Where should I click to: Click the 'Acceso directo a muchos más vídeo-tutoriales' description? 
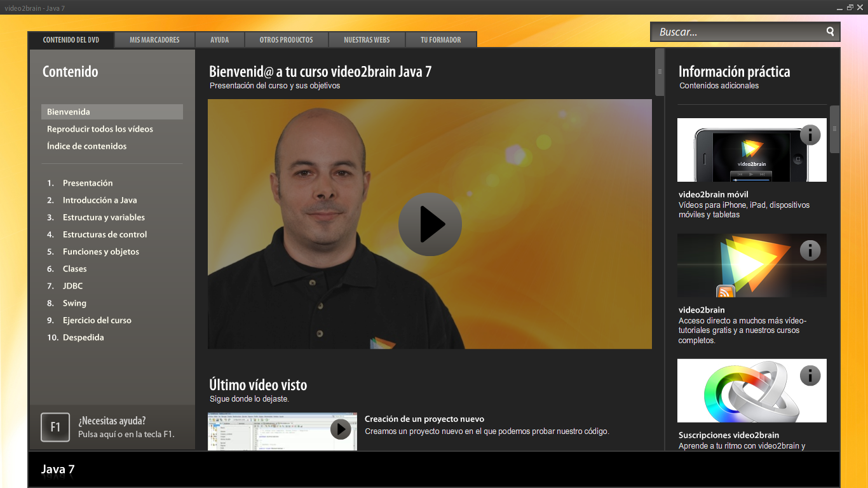tap(742, 330)
